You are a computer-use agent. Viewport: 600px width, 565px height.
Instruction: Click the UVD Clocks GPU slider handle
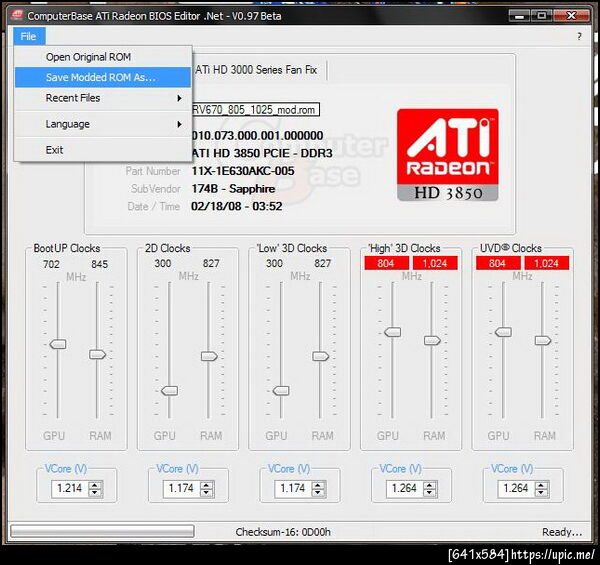point(503,332)
